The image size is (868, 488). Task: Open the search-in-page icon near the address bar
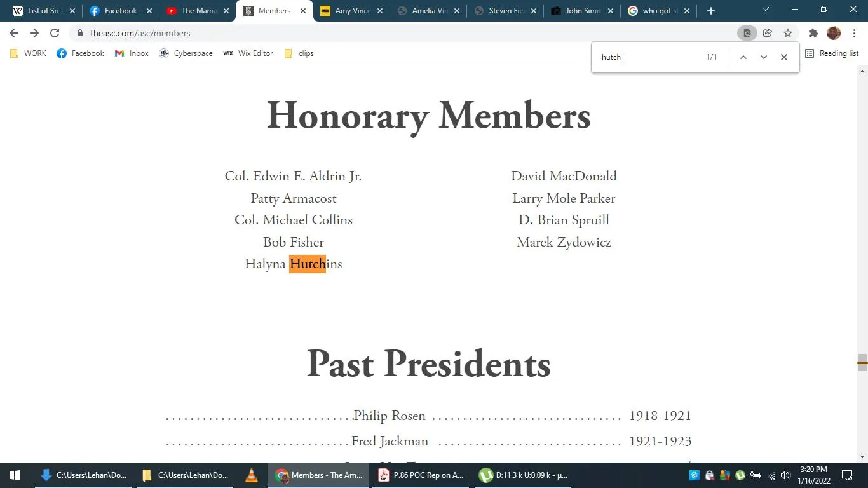point(747,33)
